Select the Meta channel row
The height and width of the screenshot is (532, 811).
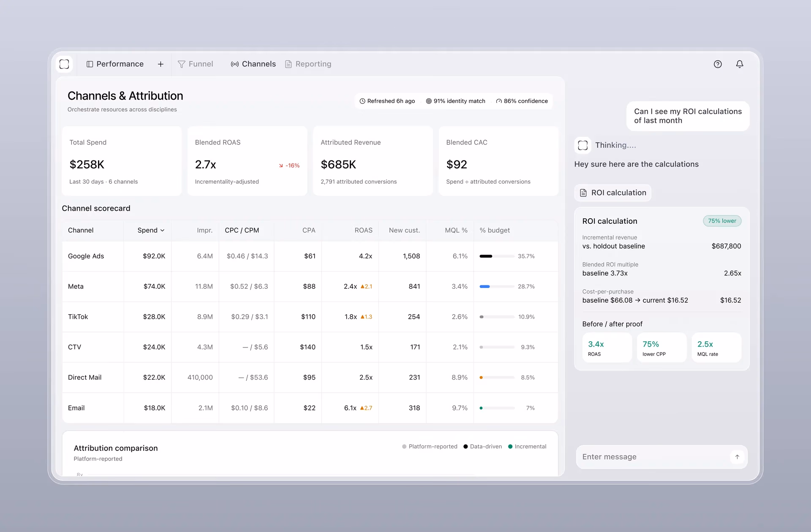310,287
